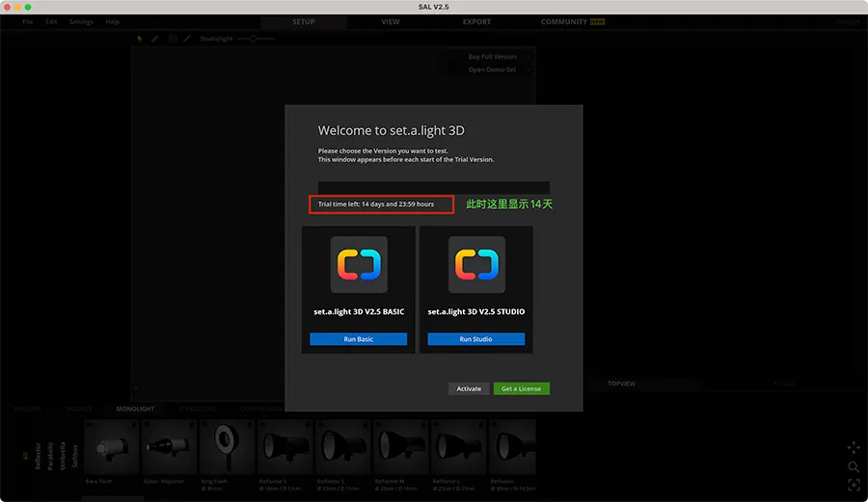Filter lights by Softbox

[x=75, y=456]
